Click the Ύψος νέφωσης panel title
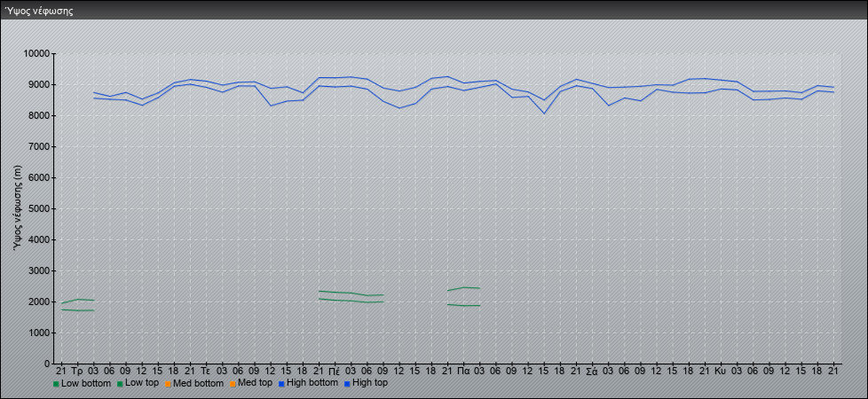868x399 pixels. point(39,11)
